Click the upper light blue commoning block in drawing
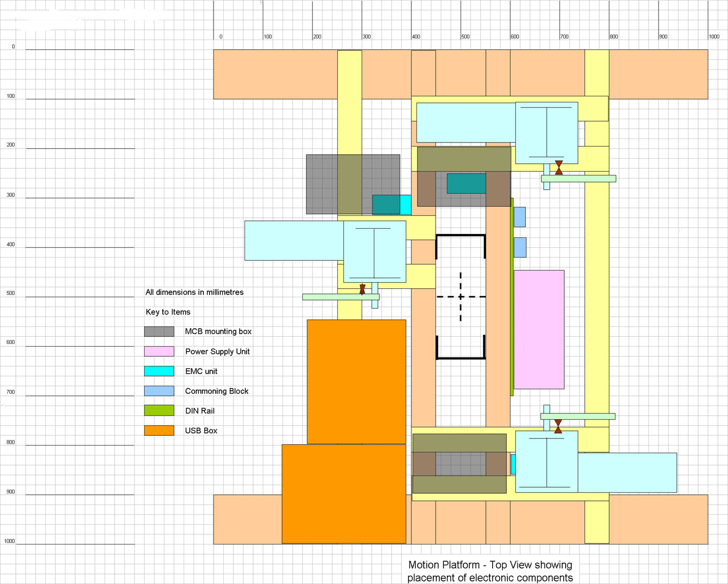Viewport: 728px width, 584px height. click(519, 217)
